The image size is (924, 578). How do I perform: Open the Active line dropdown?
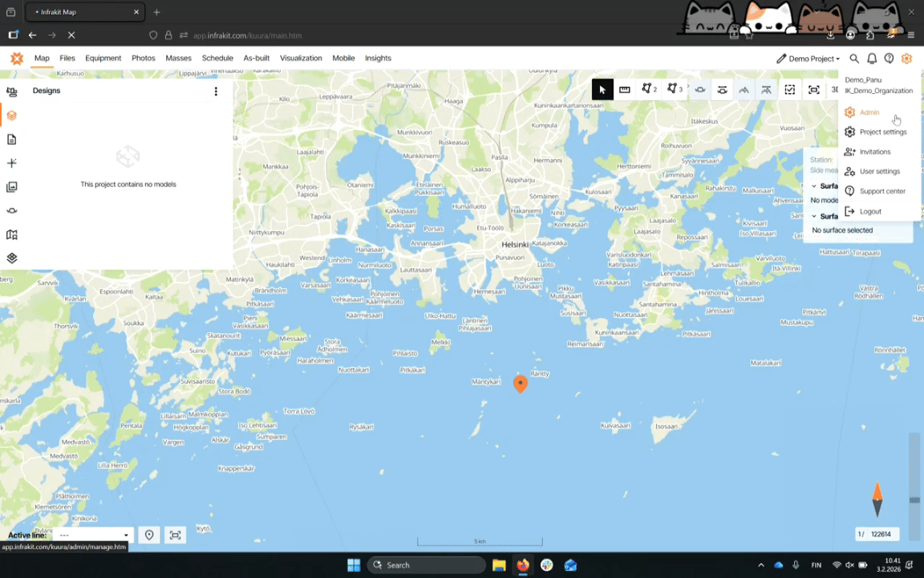93,535
